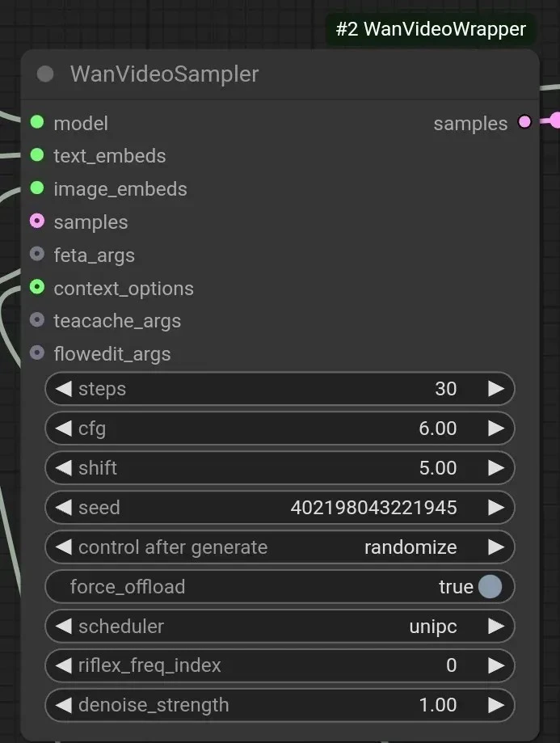Click the feta_args input connector dot
Viewport: 560px width, 743px height.
click(37, 254)
